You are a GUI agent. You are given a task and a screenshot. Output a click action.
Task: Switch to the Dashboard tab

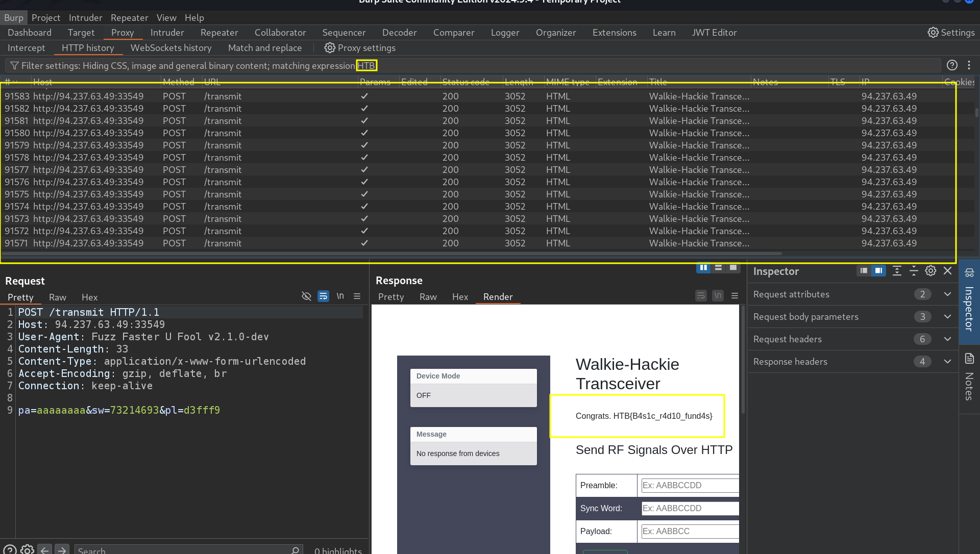pyautogui.click(x=30, y=33)
